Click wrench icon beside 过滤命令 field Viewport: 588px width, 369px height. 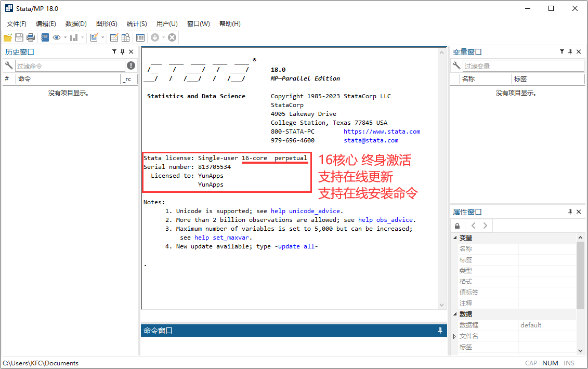coord(9,65)
